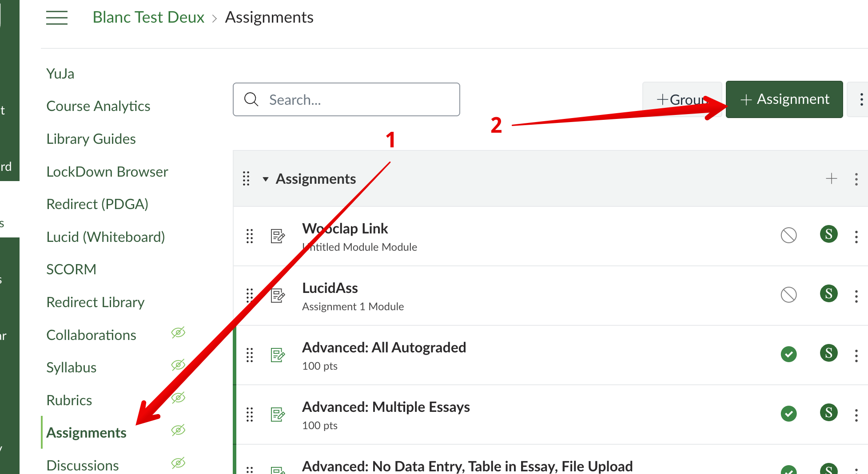Click the SpeedGrader icon for Advanced: All Autograded
Viewport: 868px width, 474px height.
tap(828, 353)
